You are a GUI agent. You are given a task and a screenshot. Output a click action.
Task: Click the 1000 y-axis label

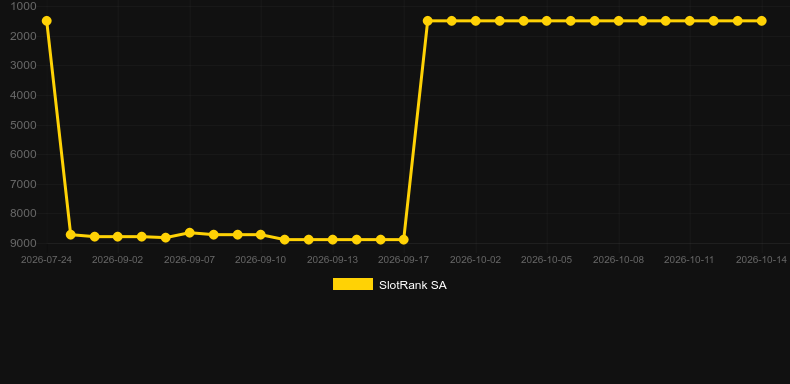coord(23,6)
